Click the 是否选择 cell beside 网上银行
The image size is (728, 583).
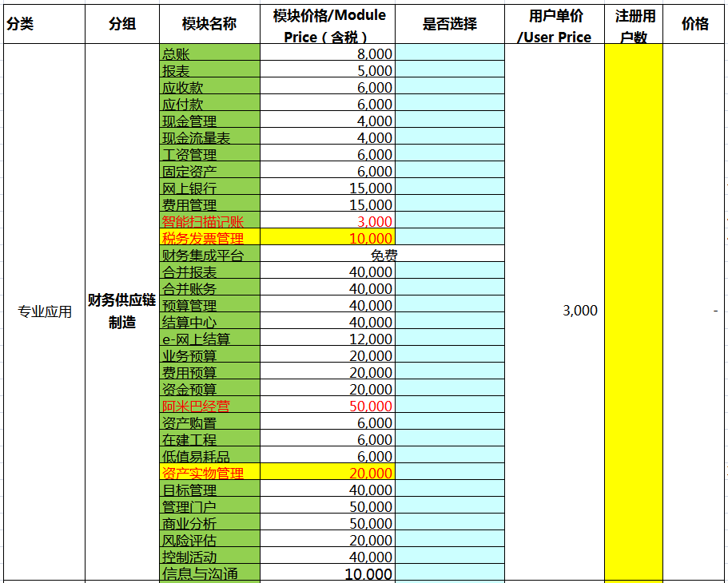(x=449, y=188)
